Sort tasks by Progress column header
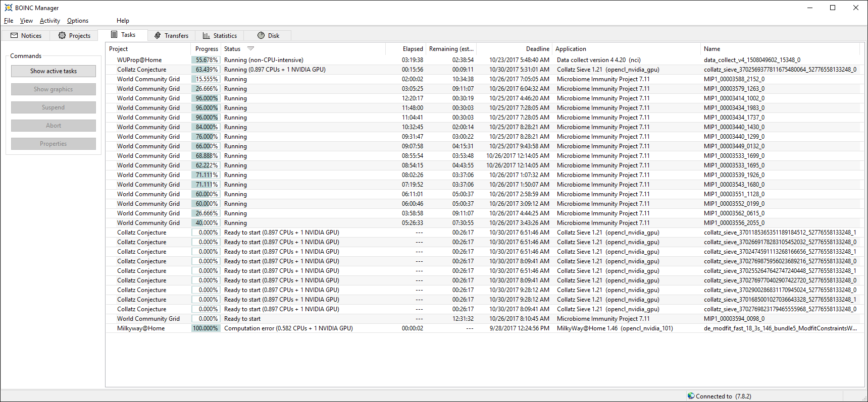The width and height of the screenshot is (868, 402). coord(206,49)
